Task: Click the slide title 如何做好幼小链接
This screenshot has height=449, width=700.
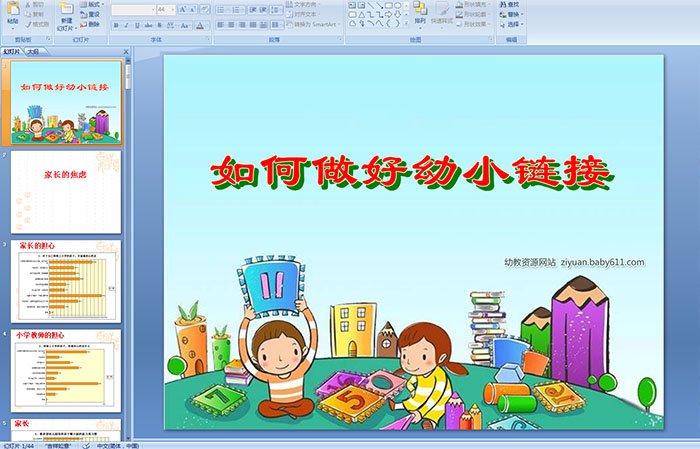Action: tap(412, 172)
